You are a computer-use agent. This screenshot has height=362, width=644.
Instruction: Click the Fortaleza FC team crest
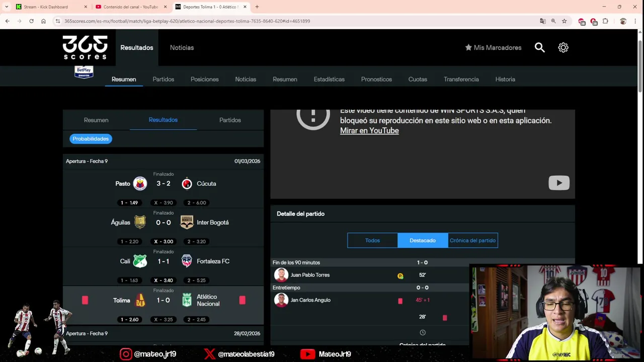pos(187,261)
